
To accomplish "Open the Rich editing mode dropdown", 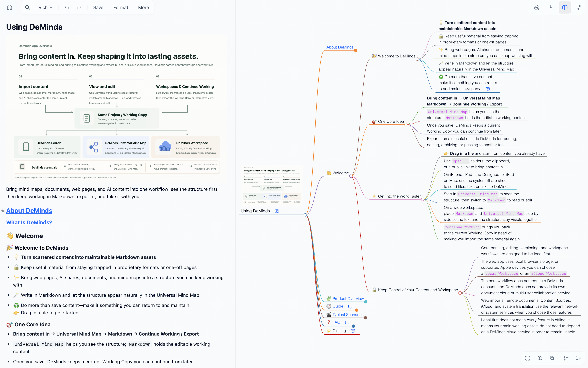I will tap(45, 7).
